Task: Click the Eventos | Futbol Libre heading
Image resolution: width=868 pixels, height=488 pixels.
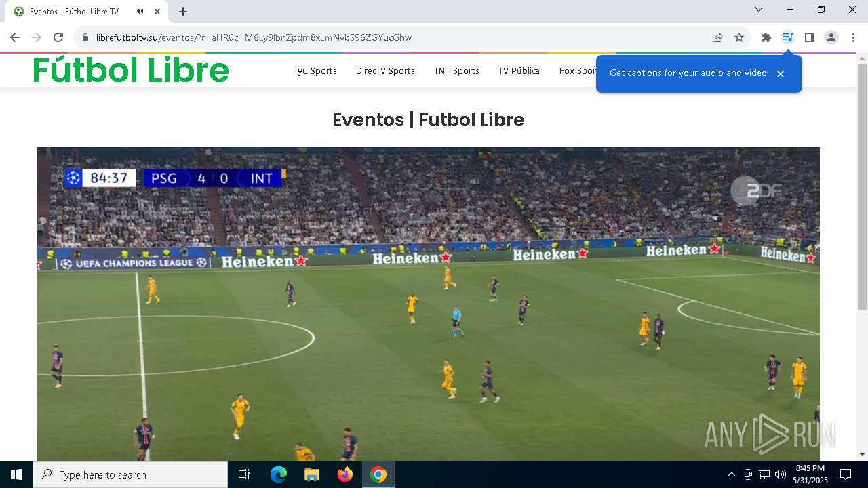Action: click(429, 120)
